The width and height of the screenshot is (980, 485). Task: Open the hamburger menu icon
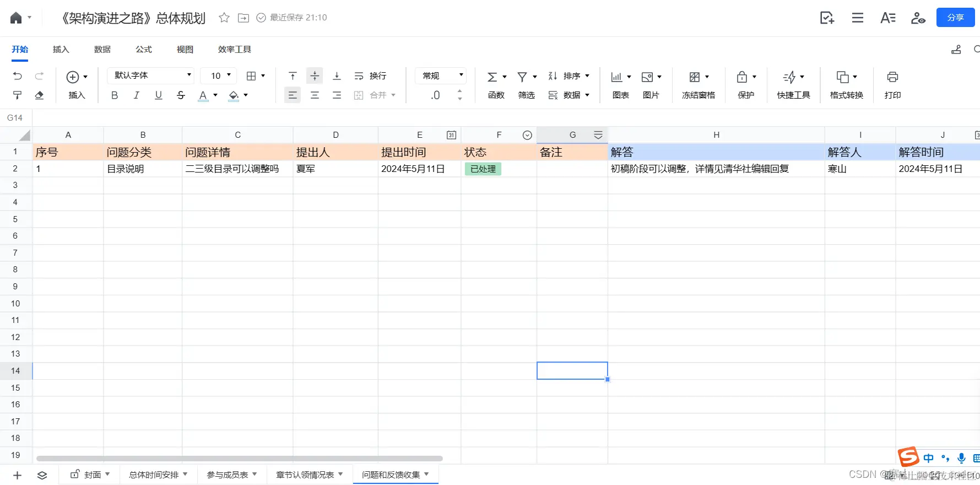point(857,18)
